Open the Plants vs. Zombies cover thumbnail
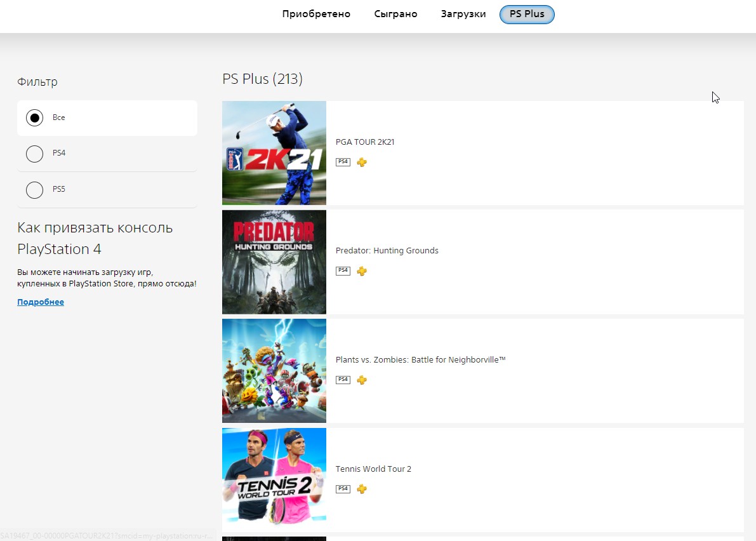 [x=274, y=371]
